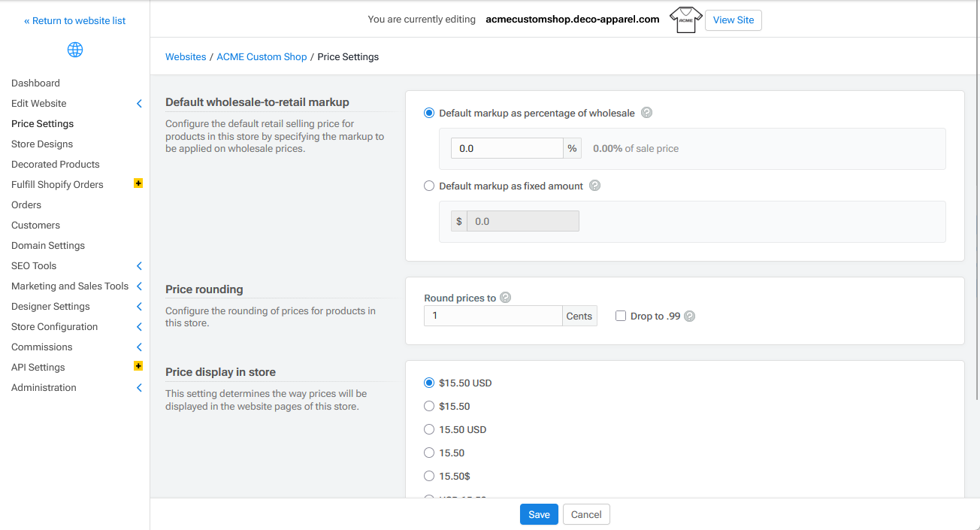Click yellow plus badge on Fulfill Shopify Orders
The height and width of the screenshot is (530, 980).
138,183
